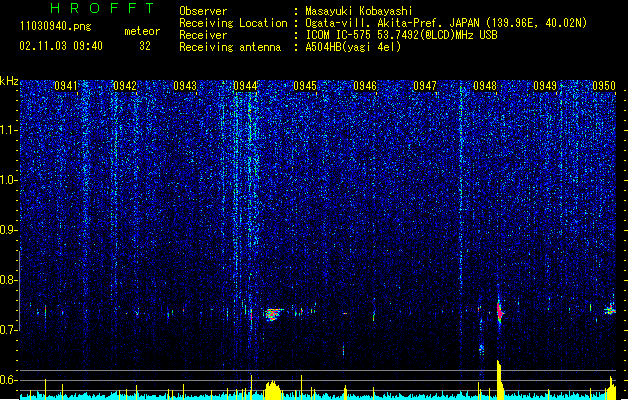Click the HROFFT title text
The width and height of the screenshot is (629, 400).
102,8
